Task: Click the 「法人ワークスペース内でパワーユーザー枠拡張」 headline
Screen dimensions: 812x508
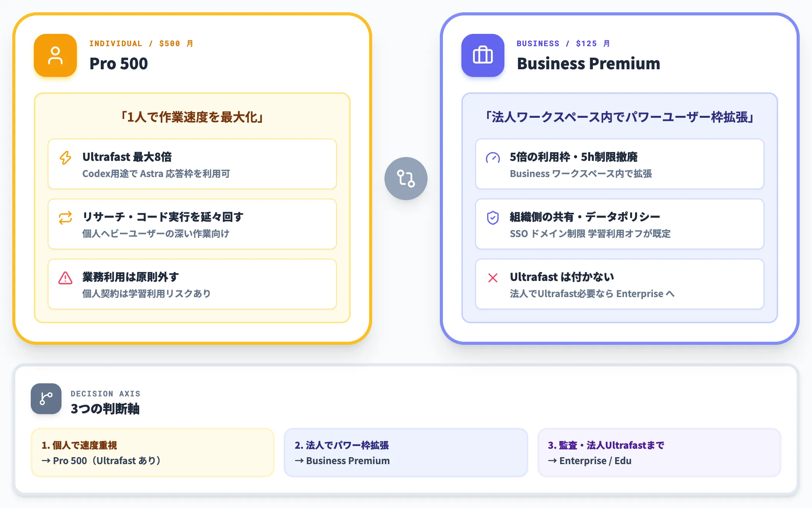Action: (x=620, y=117)
